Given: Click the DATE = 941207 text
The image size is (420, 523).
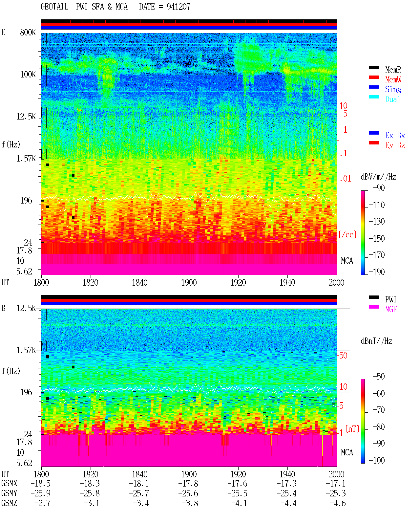Looking at the screenshot, I should point(165,7).
